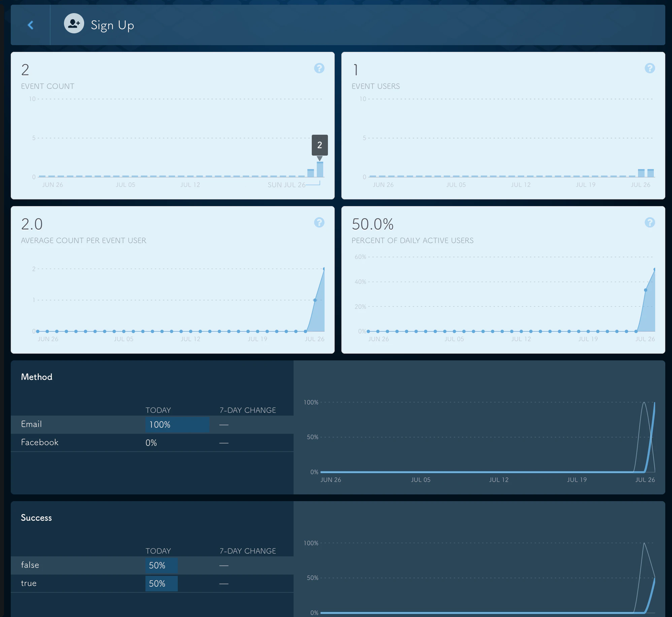The height and width of the screenshot is (617, 672).
Task: Select the Facebook row in Method table
Action: tap(152, 443)
